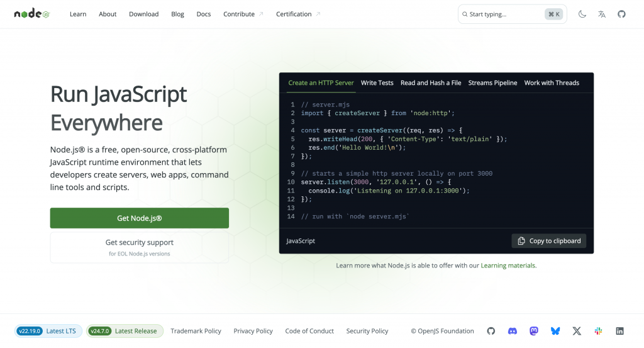This screenshot has width=644, height=348.
Task: Switch to Read and Hash a File tab
Action: [431, 82]
